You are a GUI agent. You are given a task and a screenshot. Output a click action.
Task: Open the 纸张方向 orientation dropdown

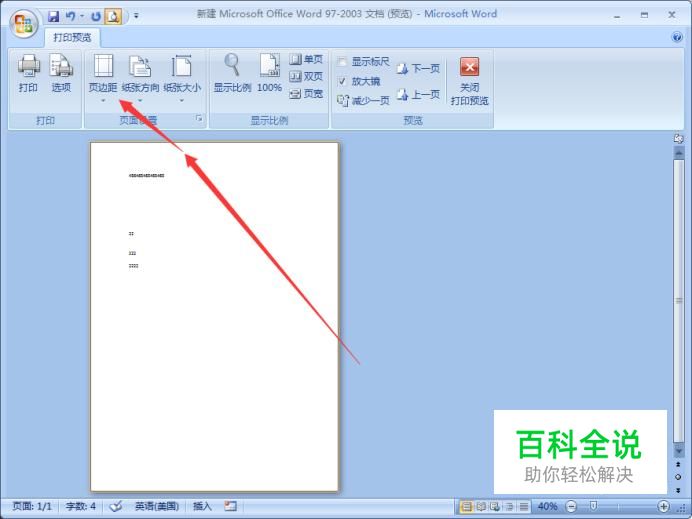coord(140,79)
